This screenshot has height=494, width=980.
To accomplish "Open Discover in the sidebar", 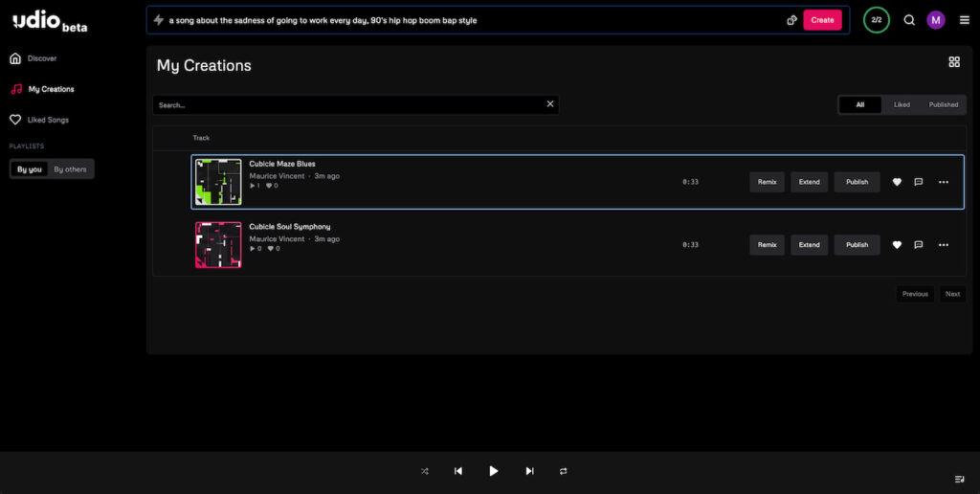I will pyautogui.click(x=41, y=58).
